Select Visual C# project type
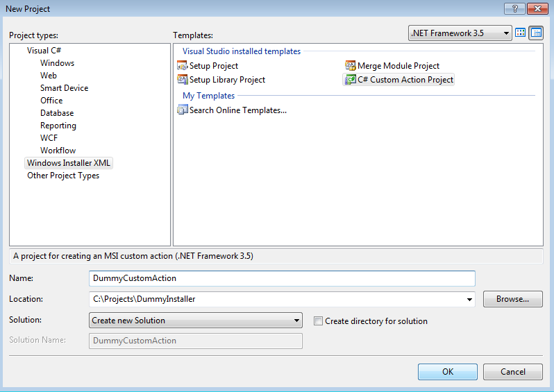The image size is (554, 392). 44,51
